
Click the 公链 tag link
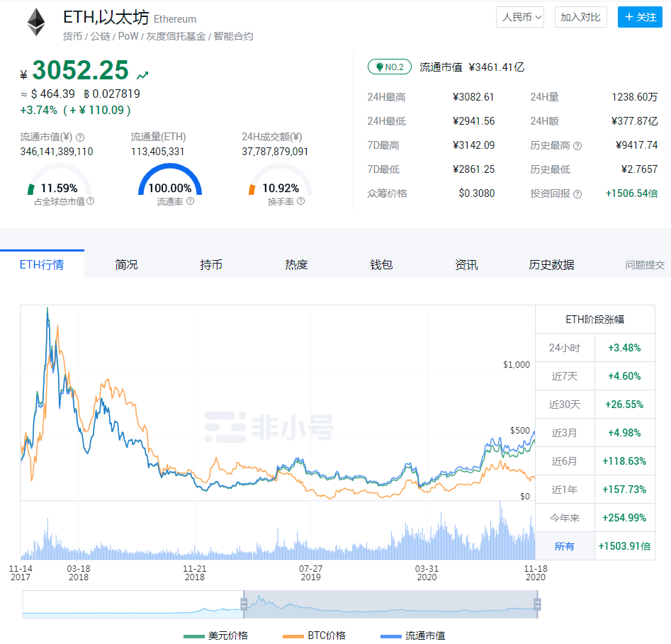click(x=101, y=36)
